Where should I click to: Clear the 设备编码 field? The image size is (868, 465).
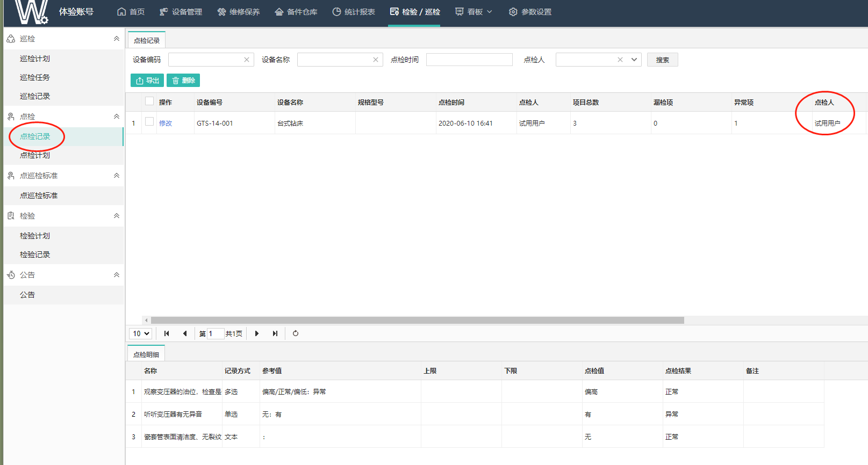tap(247, 60)
